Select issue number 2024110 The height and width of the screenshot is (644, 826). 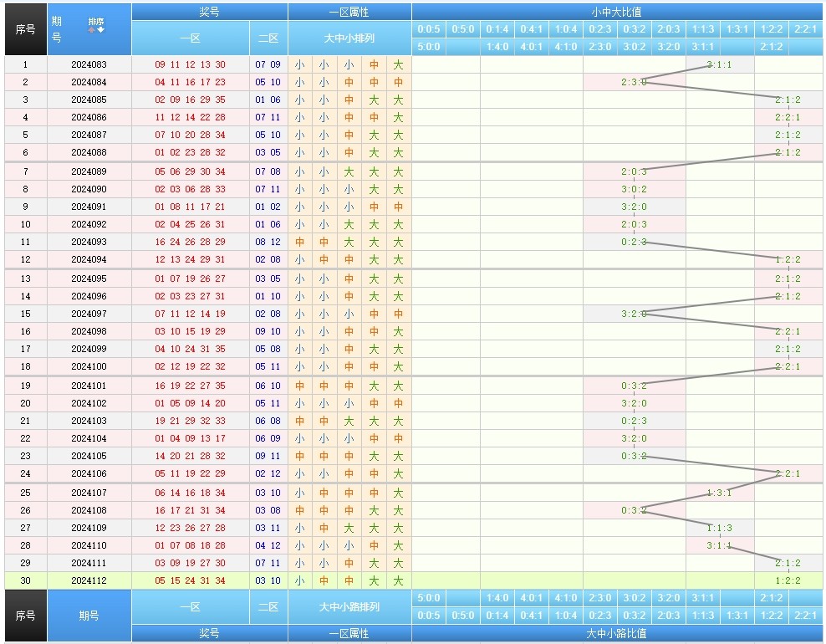(x=89, y=545)
